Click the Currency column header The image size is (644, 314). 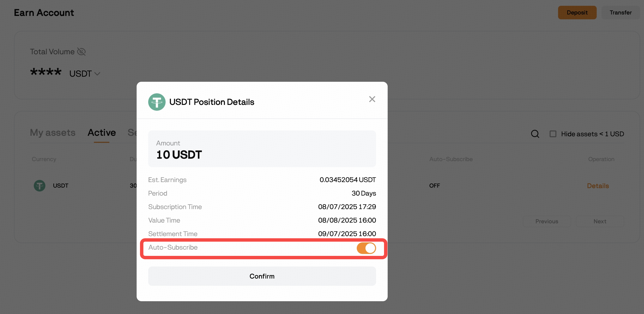(44, 159)
